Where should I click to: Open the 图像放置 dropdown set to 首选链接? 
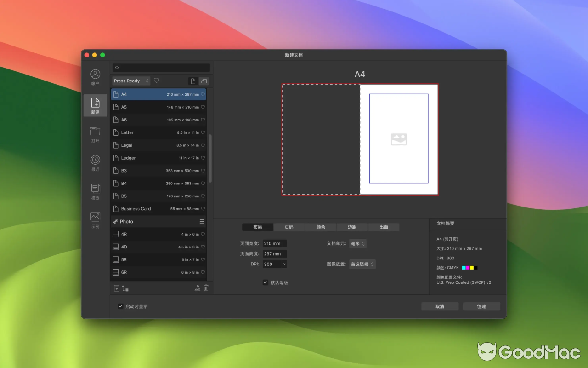(x=362, y=264)
